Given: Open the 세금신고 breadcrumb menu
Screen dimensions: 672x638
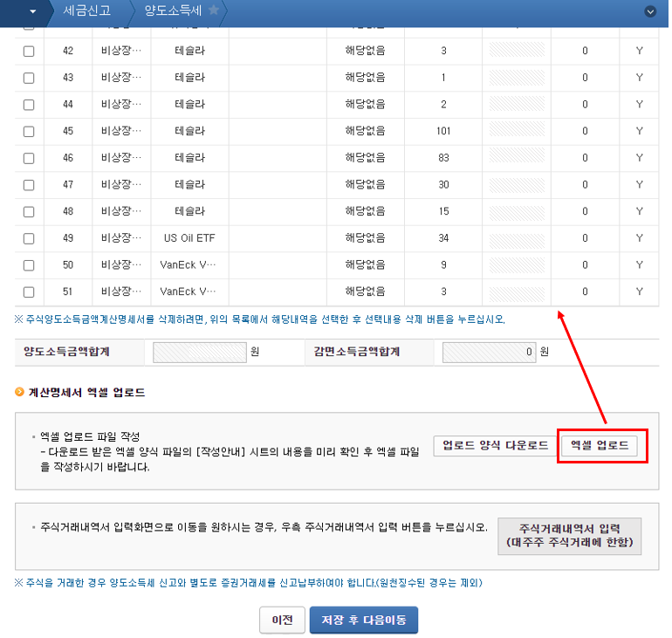Looking at the screenshot, I should click(x=87, y=10).
